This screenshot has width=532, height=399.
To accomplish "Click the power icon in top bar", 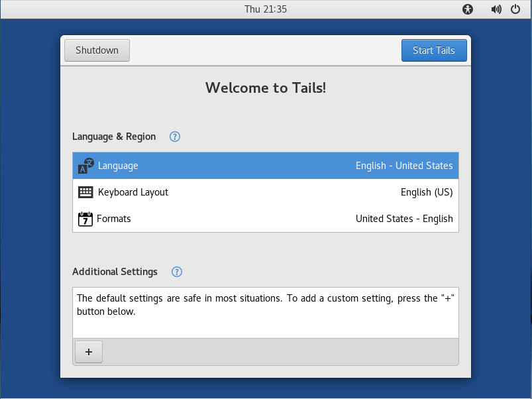I will click(x=515, y=9).
